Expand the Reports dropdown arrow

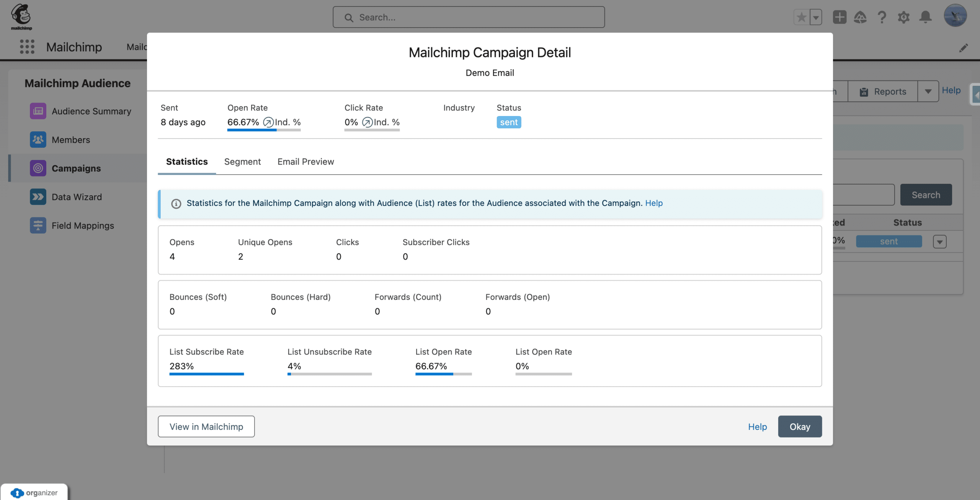coord(928,92)
